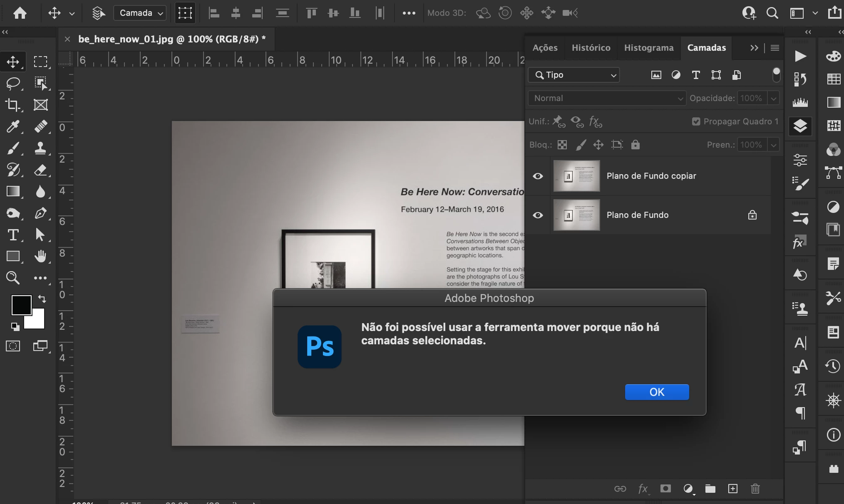Hide the Plano de Fundo copiar layer
Screen dimensions: 844x504
pos(538,176)
